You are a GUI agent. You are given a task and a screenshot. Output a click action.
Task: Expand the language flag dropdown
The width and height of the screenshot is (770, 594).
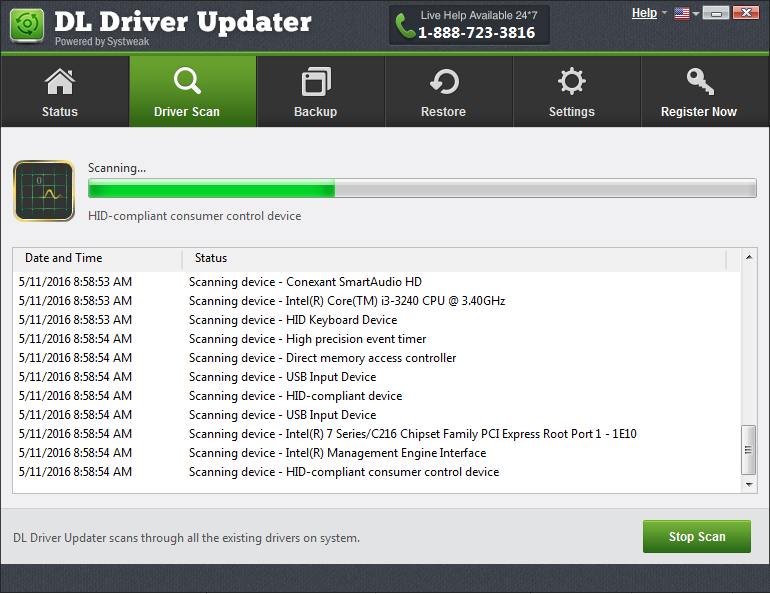[x=686, y=13]
